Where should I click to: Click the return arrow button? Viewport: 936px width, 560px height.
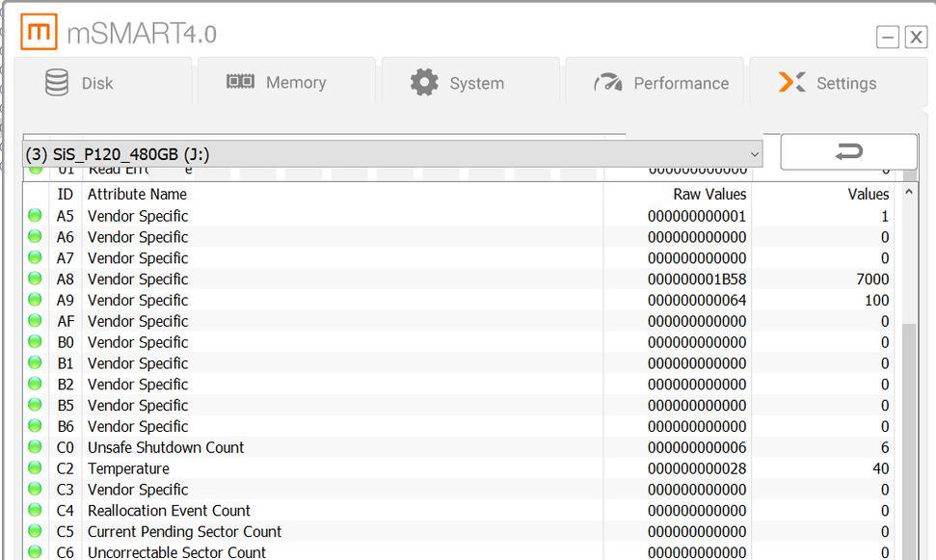pyautogui.click(x=848, y=151)
